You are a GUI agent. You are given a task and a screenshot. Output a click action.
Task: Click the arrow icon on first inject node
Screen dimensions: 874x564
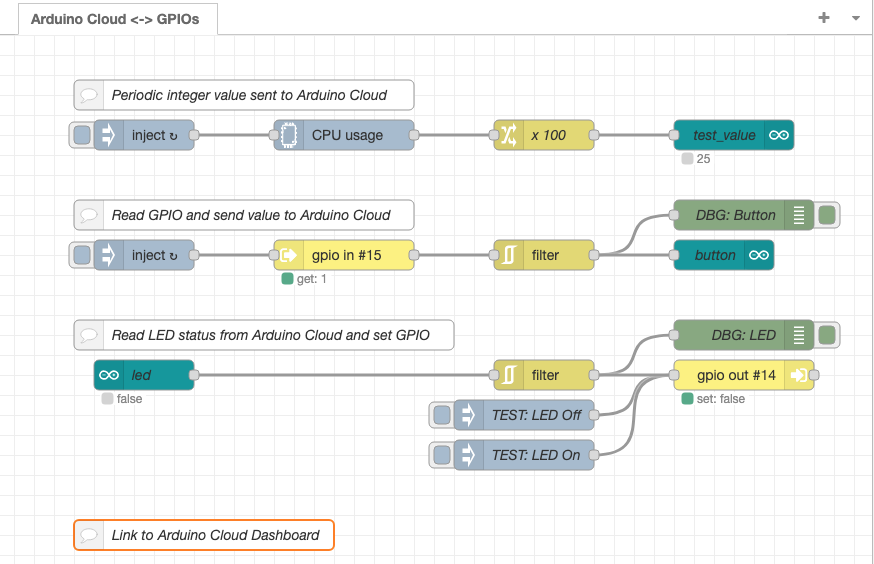pos(109,135)
